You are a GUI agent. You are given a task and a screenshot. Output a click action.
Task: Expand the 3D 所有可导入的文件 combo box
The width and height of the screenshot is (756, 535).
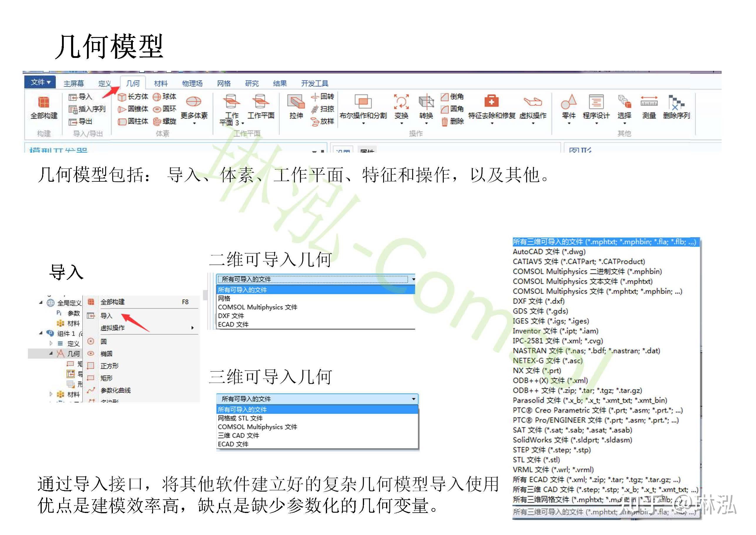pyautogui.click(x=413, y=399)
